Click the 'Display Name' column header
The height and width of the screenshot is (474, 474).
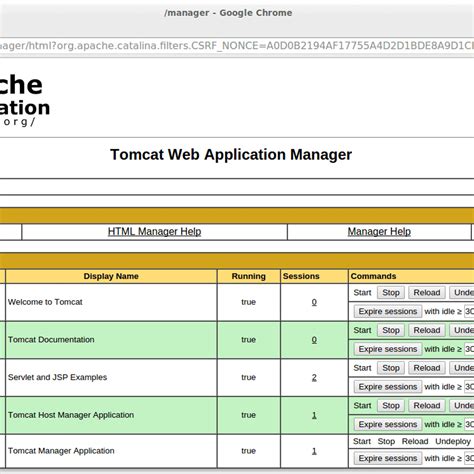tap(111, 276)
